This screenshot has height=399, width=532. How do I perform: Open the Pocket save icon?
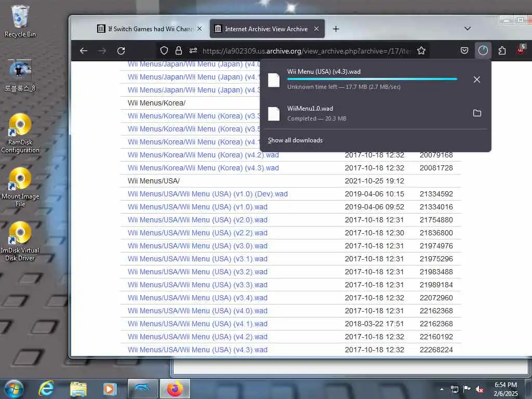[464, 51]
